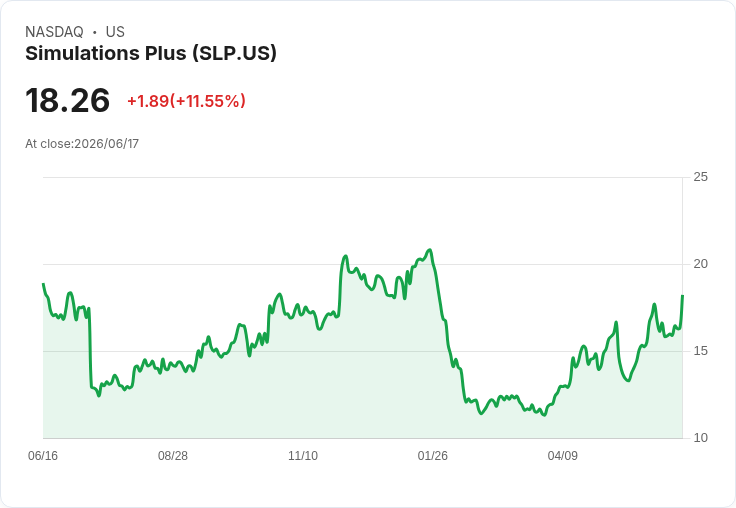
Task: Click the 08/28 date label on the x-axis
Action: (173, 456)
